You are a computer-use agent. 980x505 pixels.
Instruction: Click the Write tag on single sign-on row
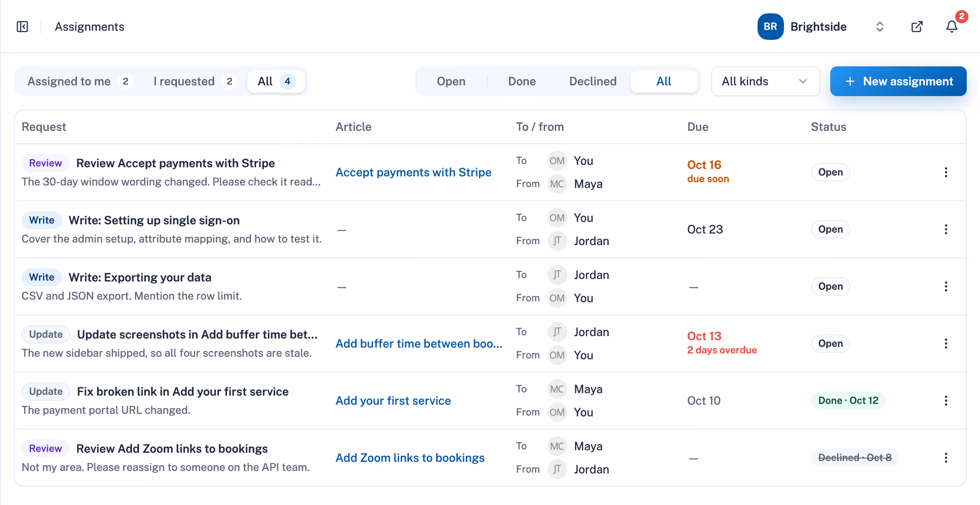click(41, 220)
